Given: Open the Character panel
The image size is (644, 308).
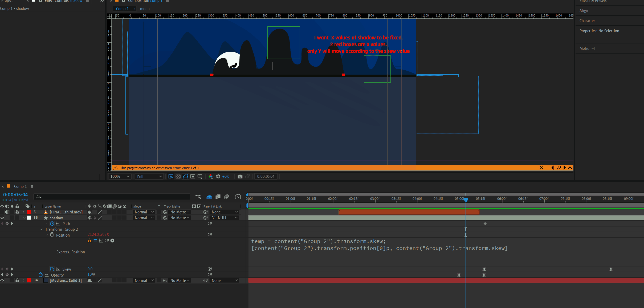Looking at the screenshot, I should tap(587, 21).
